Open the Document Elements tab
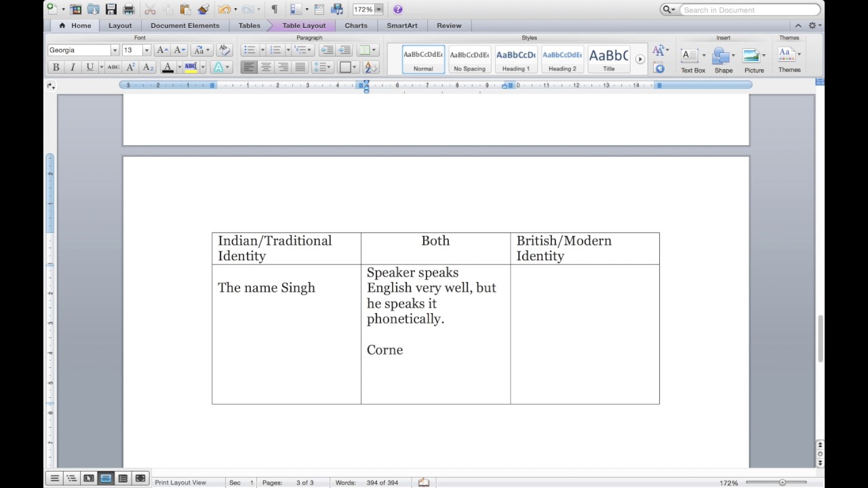Screen dimensions: 868x488 coord(185,26)
